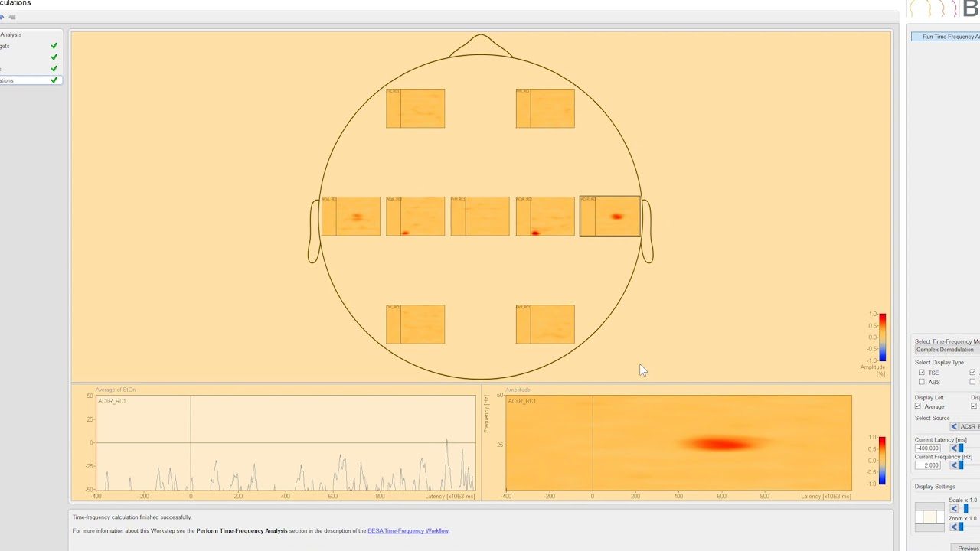This screenshot has height=551, width=980.
Task: Click the amplitude color scale beside head view
Action: pyautogui.click(x=882, y=337)
